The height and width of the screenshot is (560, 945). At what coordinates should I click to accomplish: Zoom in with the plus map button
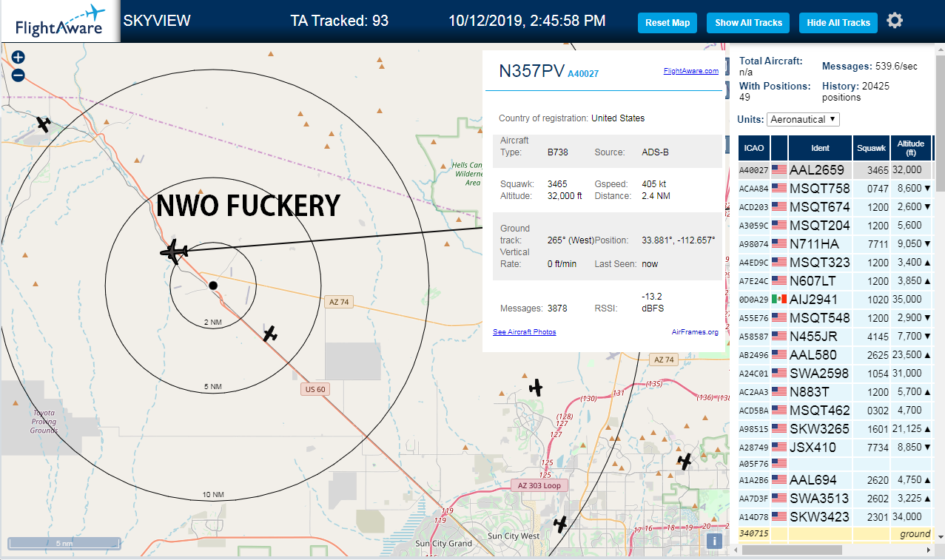tap(19, 57)
